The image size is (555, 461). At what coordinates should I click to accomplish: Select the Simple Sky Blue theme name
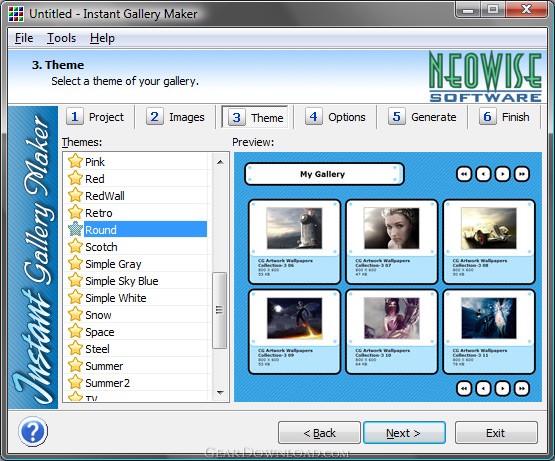click(122, 281)
